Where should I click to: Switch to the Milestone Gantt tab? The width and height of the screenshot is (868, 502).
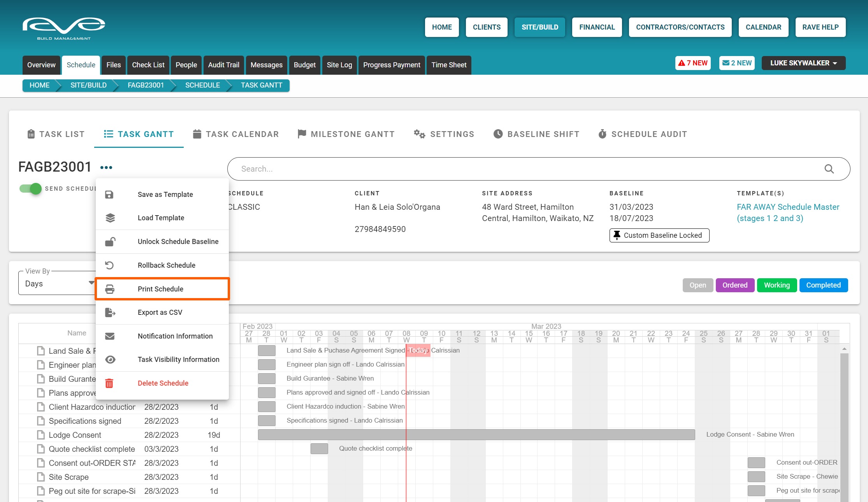point(346,134)
